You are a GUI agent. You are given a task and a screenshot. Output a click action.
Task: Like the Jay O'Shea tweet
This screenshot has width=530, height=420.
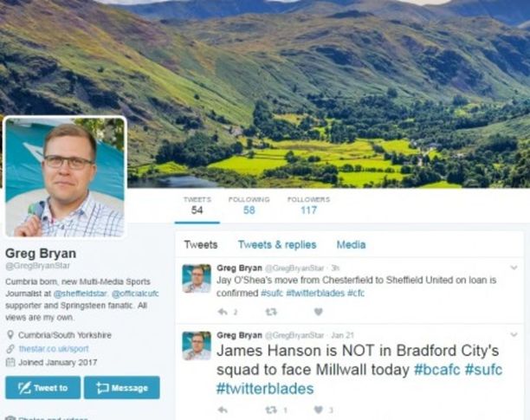point(318,311)
